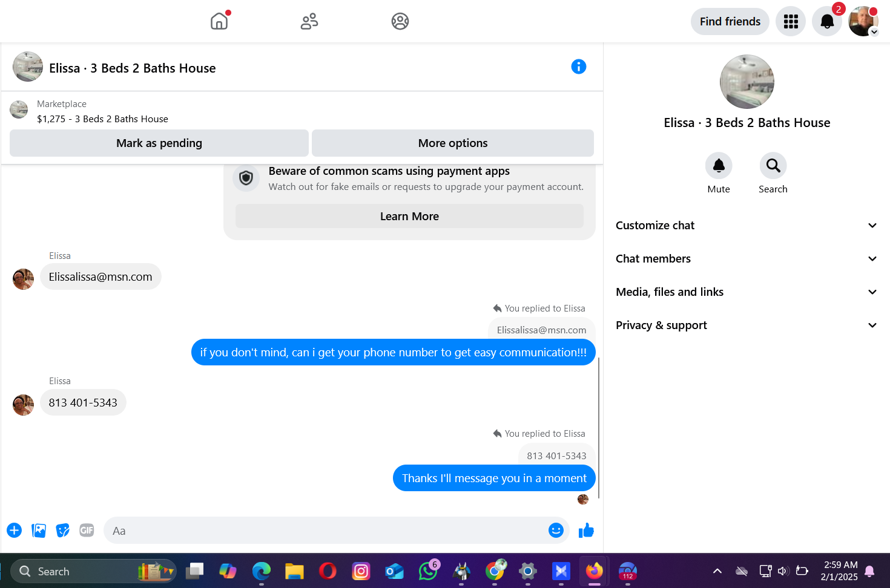
Task: Click the large profile picture in the right panel
Action: [x=747, y=82]
